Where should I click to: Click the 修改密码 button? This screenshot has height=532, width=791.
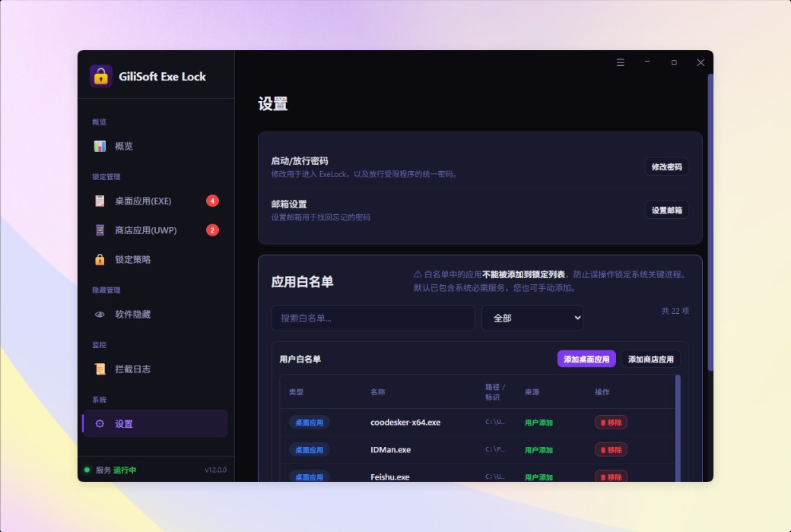click(667, 166)
